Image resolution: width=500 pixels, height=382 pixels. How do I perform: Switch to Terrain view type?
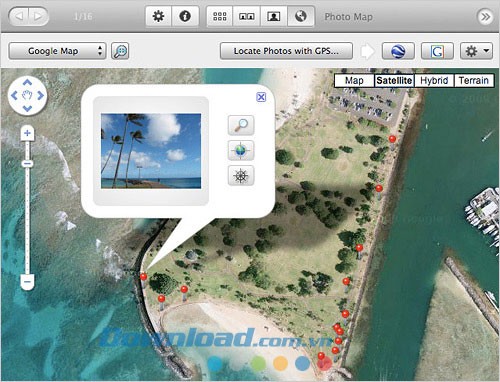pyautogui.click(x=474, y=80)
